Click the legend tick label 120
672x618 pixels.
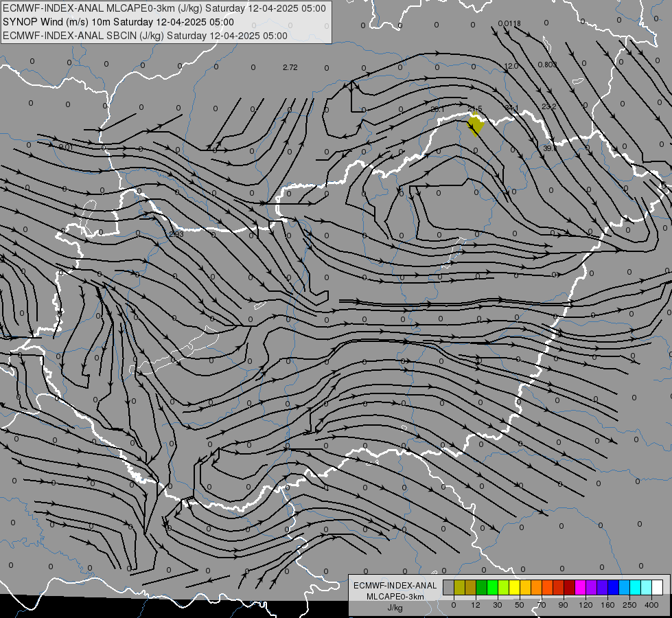(x=586, y=605)
